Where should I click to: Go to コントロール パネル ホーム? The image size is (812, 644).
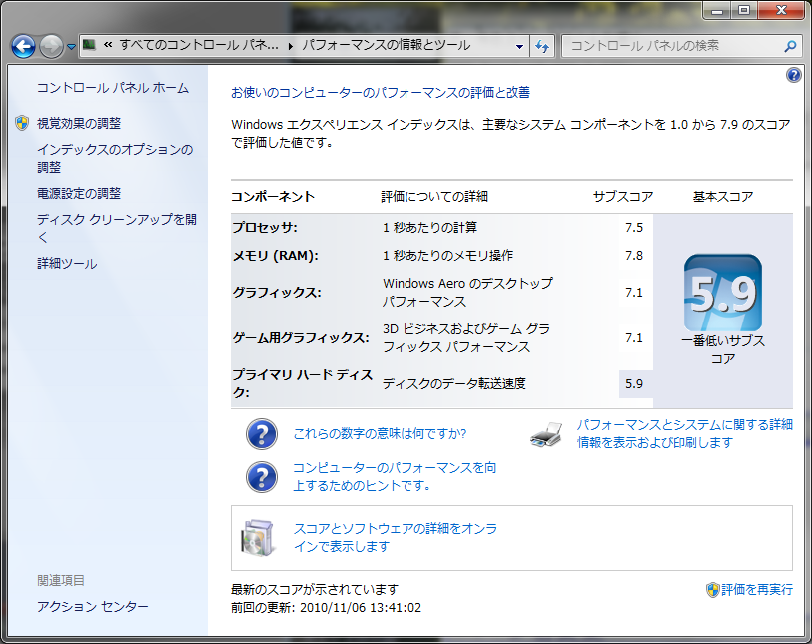(112, 88)
